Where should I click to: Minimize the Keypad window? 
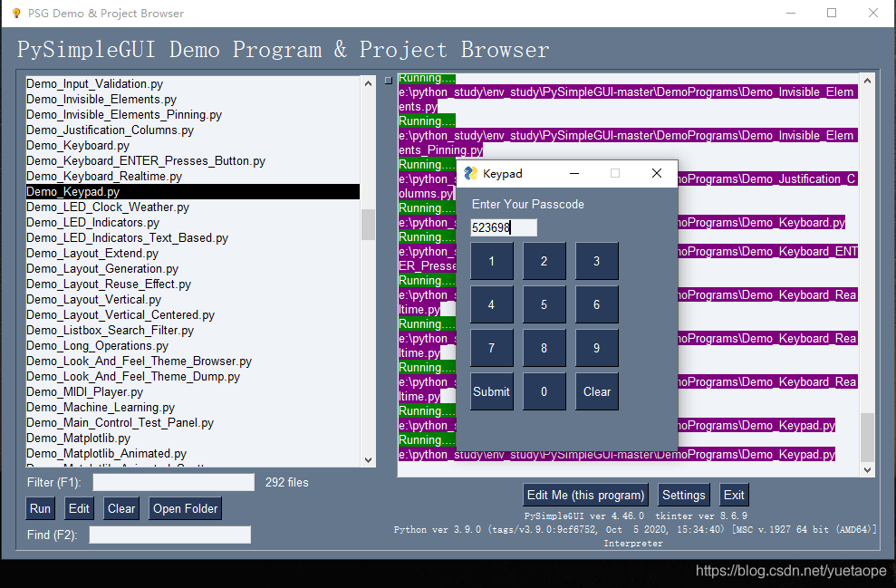[x=574, y=173]
